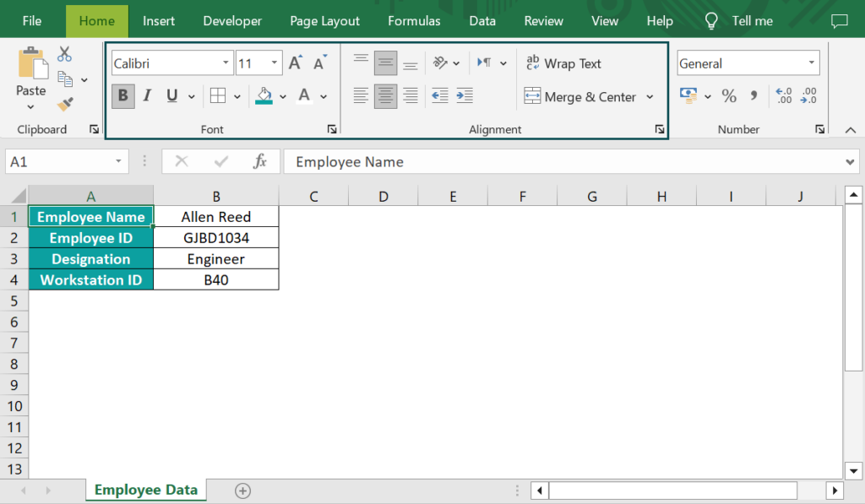Switch to the Formulas ribbon tab
Viewport: 865px width, 504px height.
pos(414,20)
